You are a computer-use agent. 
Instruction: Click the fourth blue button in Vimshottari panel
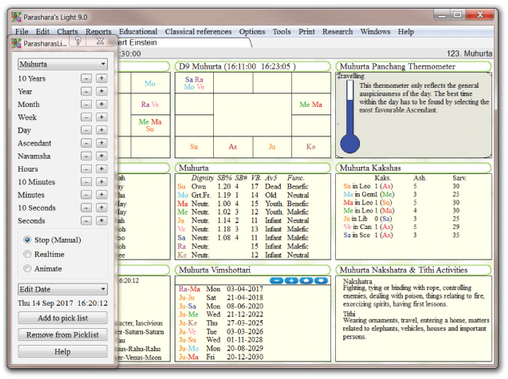click(x=321, y=281)
